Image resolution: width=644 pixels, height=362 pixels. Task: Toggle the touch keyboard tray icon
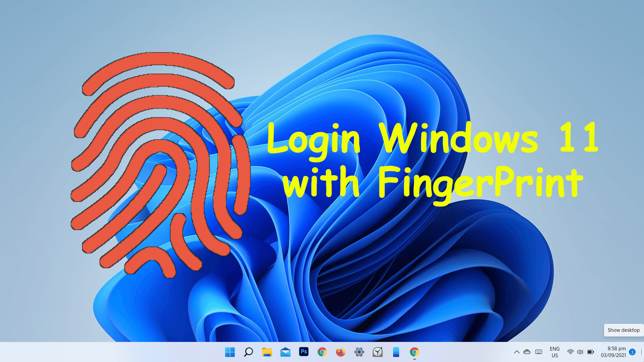[539, 352]
